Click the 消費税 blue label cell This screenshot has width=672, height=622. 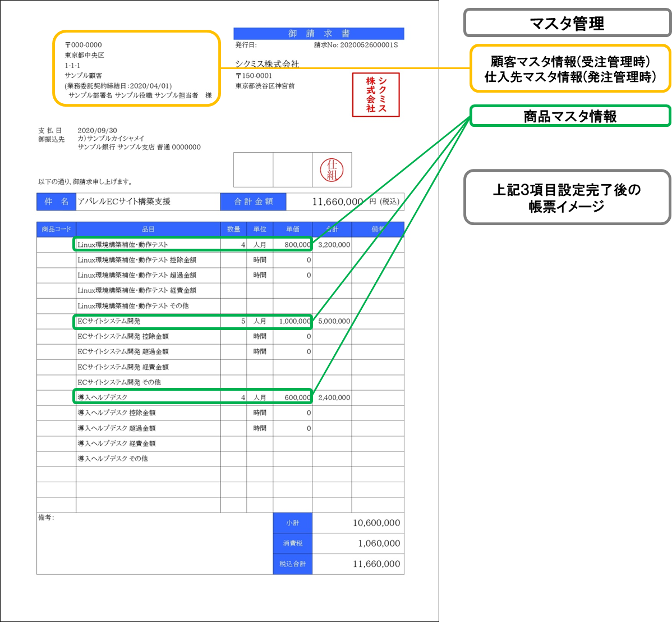click(x=293, y=543)
